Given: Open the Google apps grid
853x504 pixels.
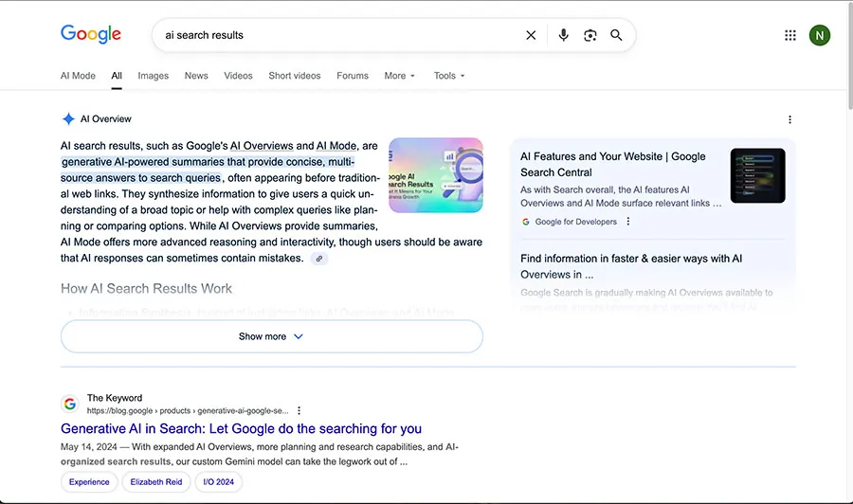Looking at the screenshot, I should (x=790, y=35).
